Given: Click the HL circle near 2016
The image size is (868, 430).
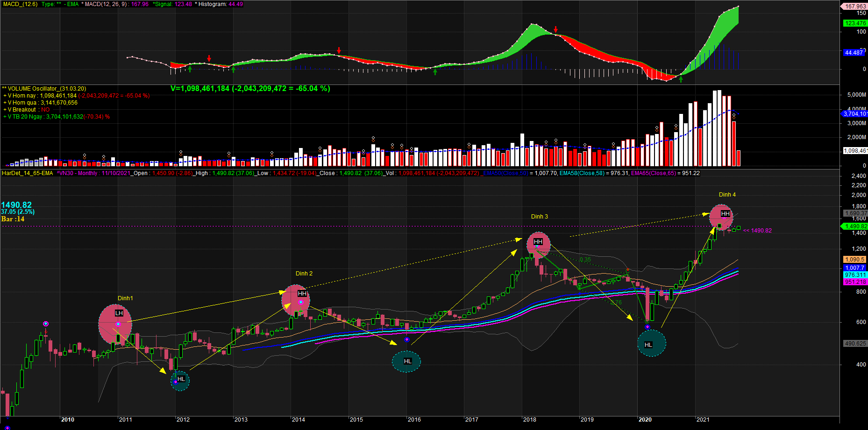Looking at the screenshot, I should pos(407,361).
